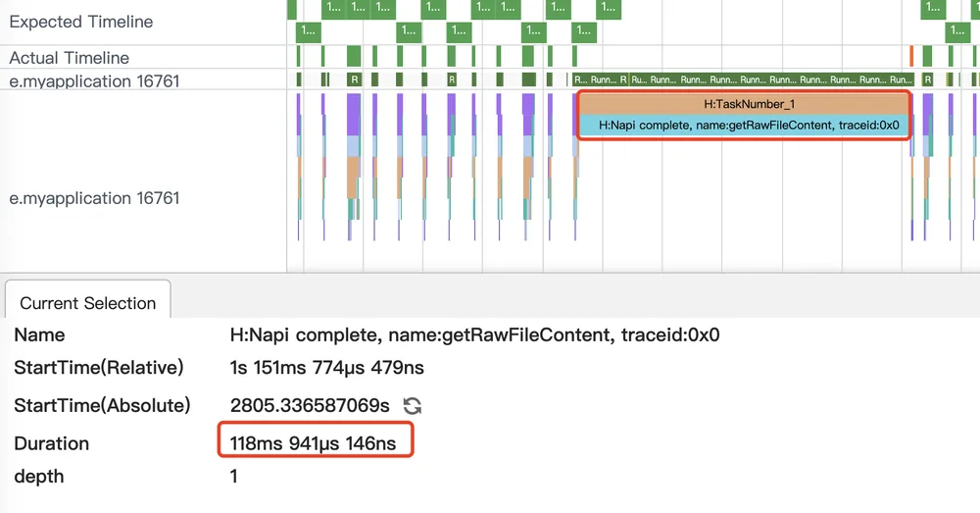Click the StartTime(Relative) value text

pos(327,367)
